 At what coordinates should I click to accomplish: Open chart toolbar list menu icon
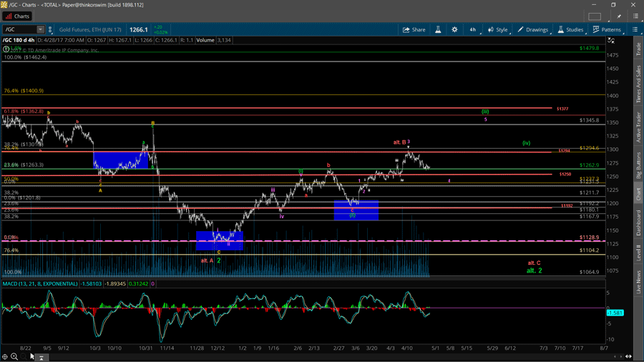tap(635, 30)
